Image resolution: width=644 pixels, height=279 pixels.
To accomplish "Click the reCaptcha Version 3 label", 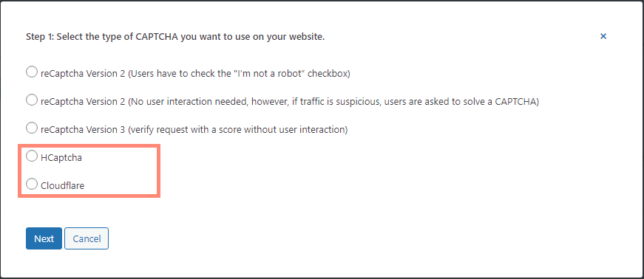I will click(83, 130).
